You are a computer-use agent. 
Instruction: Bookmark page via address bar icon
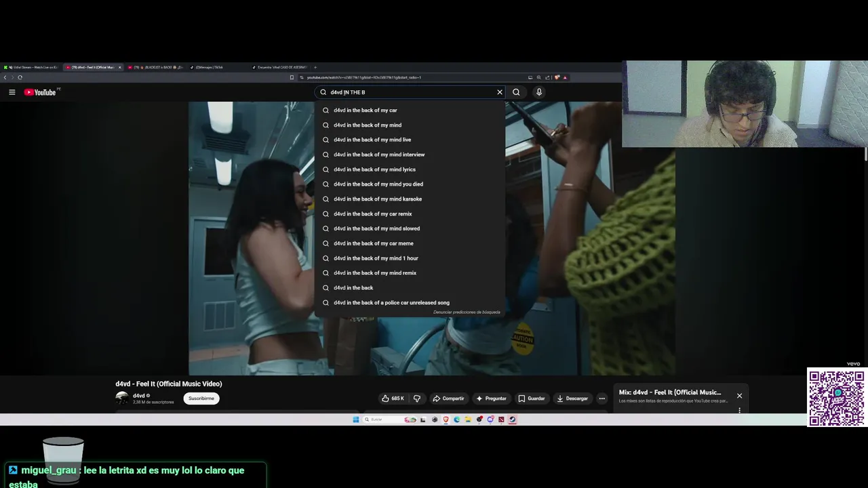[292, 77]
